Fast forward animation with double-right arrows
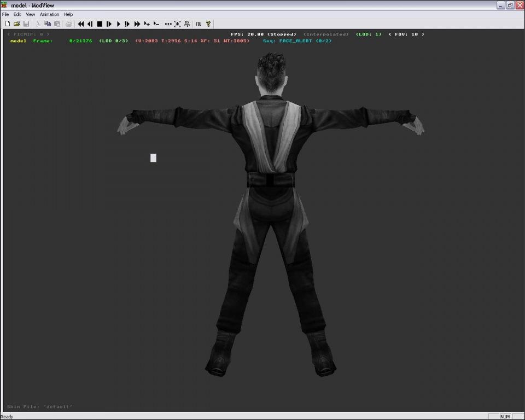Screen dimensions: 525x420 tap(137, 24)
